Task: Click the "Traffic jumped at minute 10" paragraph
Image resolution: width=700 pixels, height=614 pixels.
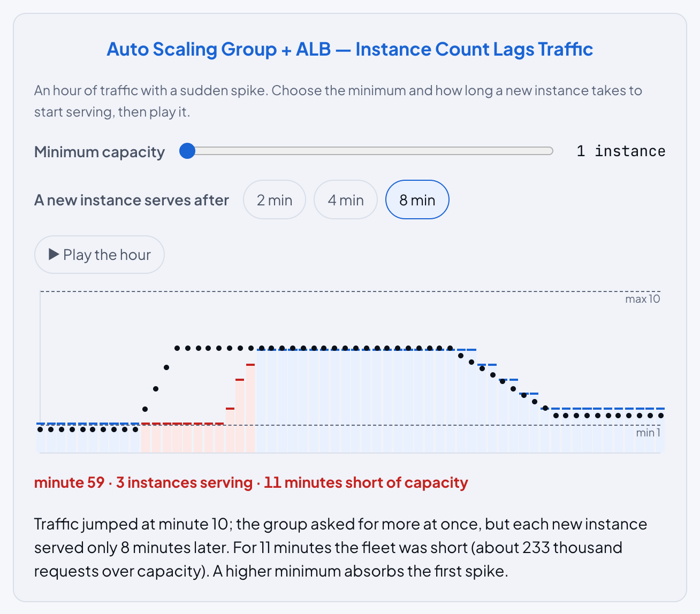Action: pos(341,548)
